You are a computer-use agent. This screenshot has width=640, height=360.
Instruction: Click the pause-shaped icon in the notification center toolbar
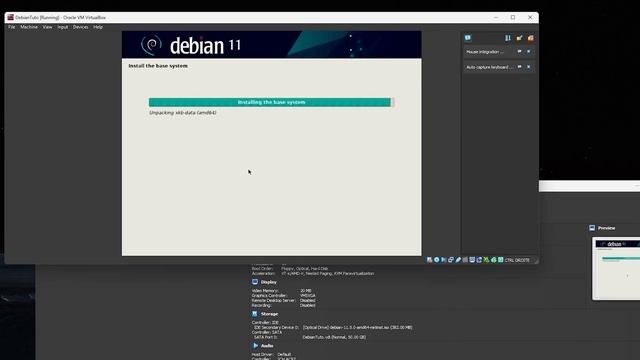click(x=508, y=38)
